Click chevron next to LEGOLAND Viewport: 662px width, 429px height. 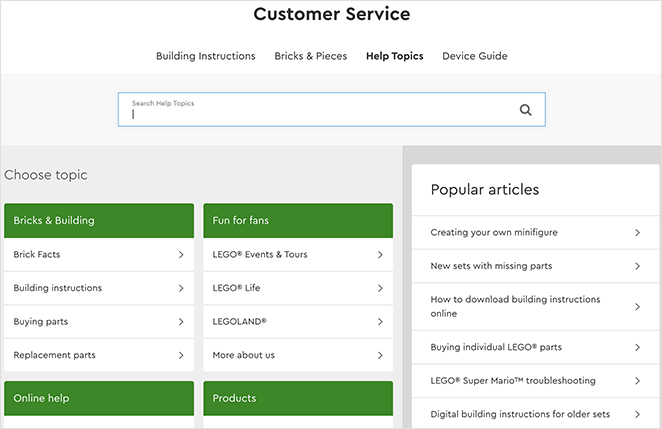point(380,322)
